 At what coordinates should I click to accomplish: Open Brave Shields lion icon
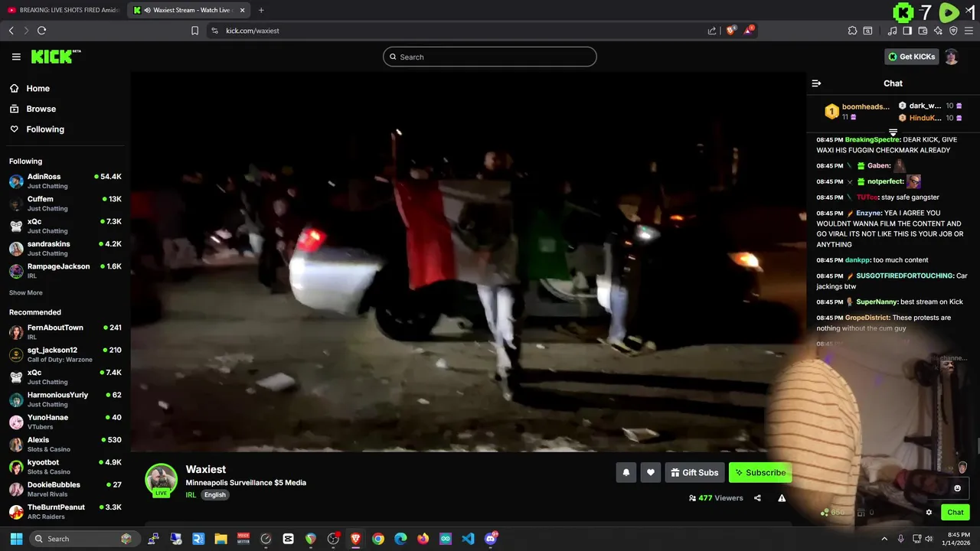(730, 31)
